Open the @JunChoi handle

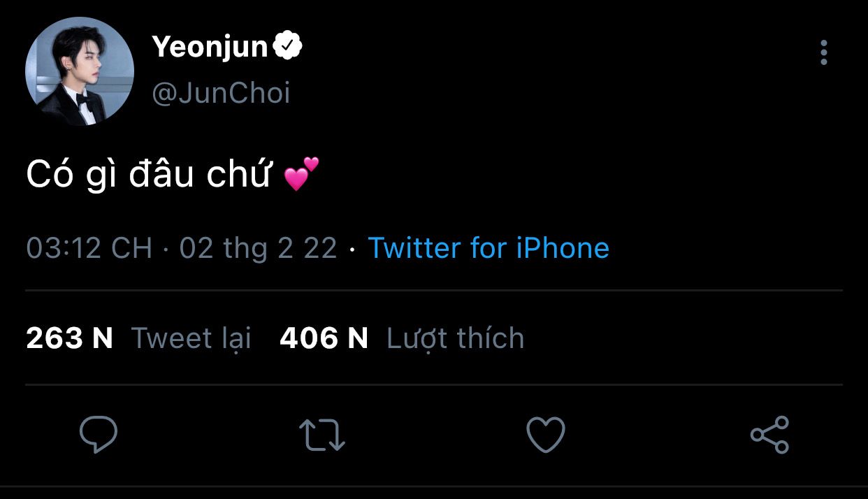click(x=221, y=94)
